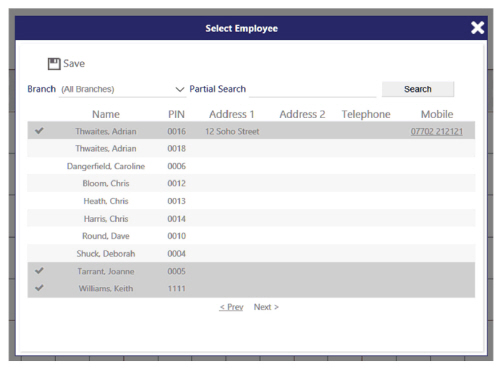Select the Harris, Chris row

251,219
